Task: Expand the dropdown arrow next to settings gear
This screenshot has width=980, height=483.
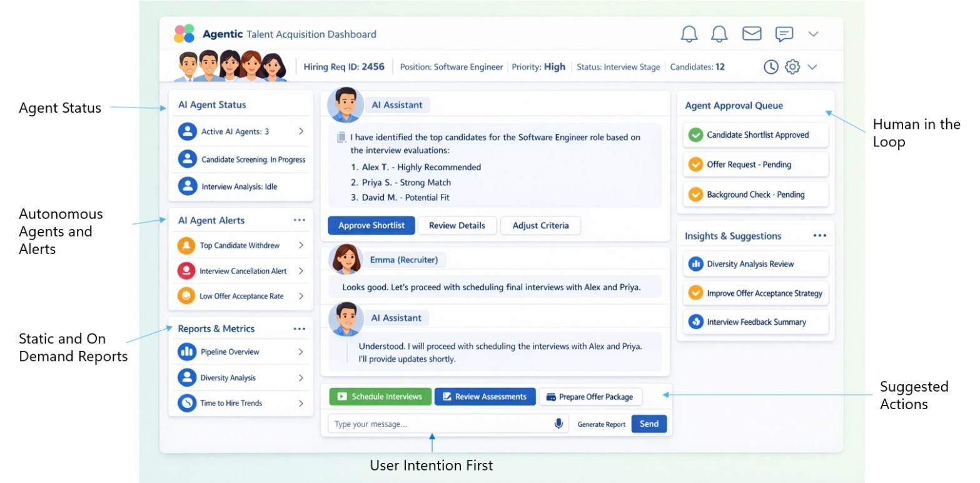Action: [812, 67]
